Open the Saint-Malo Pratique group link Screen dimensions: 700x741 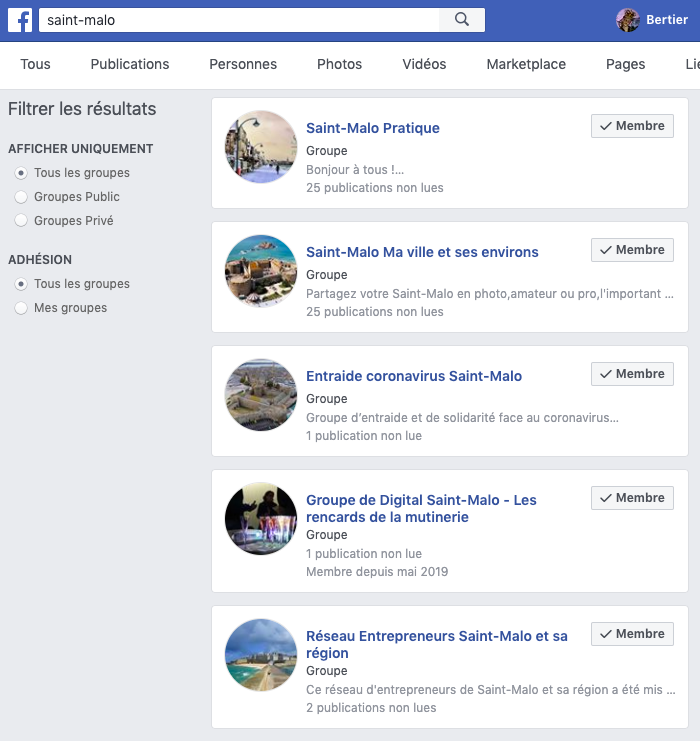point(372,128)
